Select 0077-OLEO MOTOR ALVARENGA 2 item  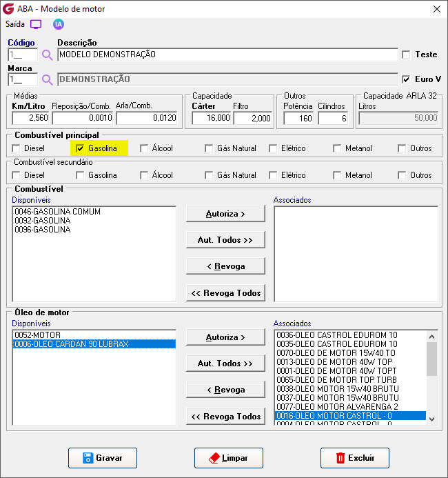point(350,407)
